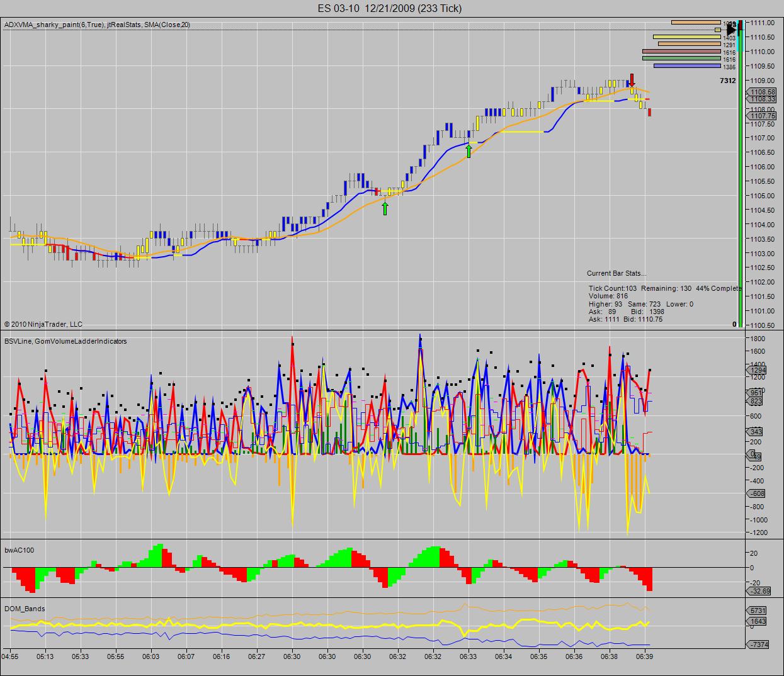Select the 1108.58 price marker tag

coord(761,92)
